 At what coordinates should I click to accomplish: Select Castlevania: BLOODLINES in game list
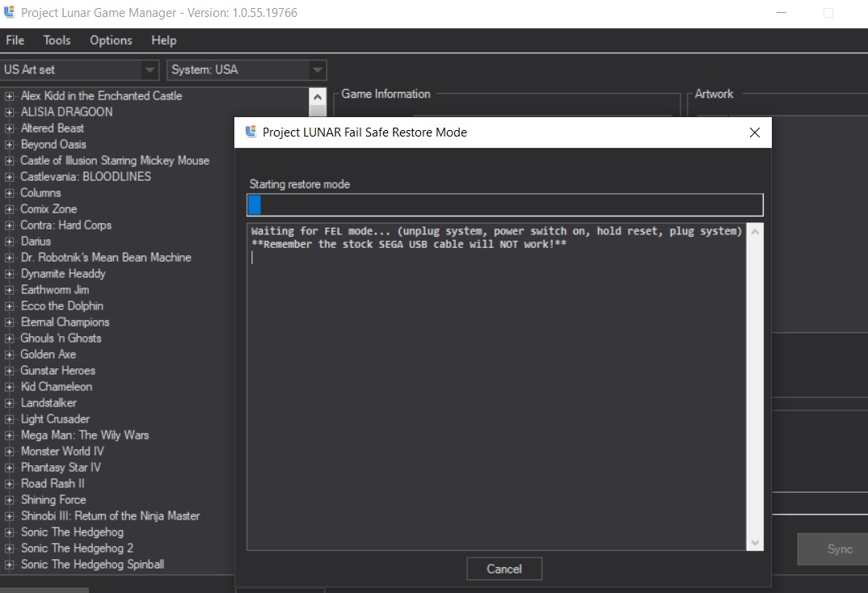(x=86, y=176)
